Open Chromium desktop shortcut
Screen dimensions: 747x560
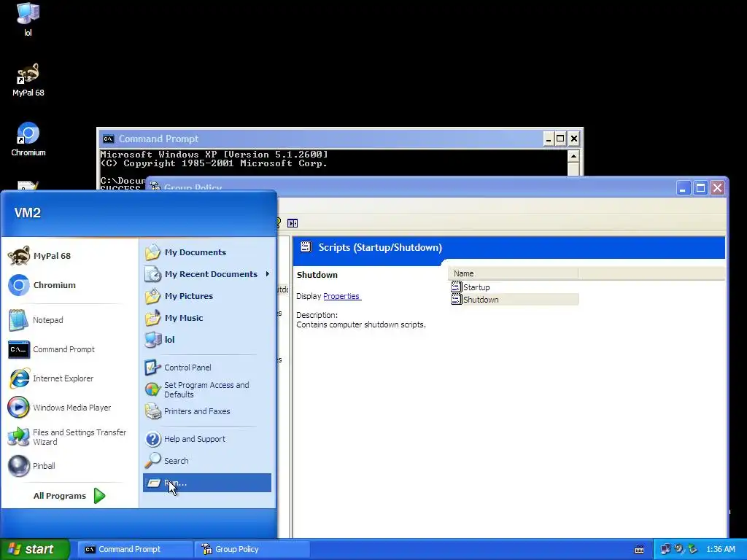click(x=28, y=139)
